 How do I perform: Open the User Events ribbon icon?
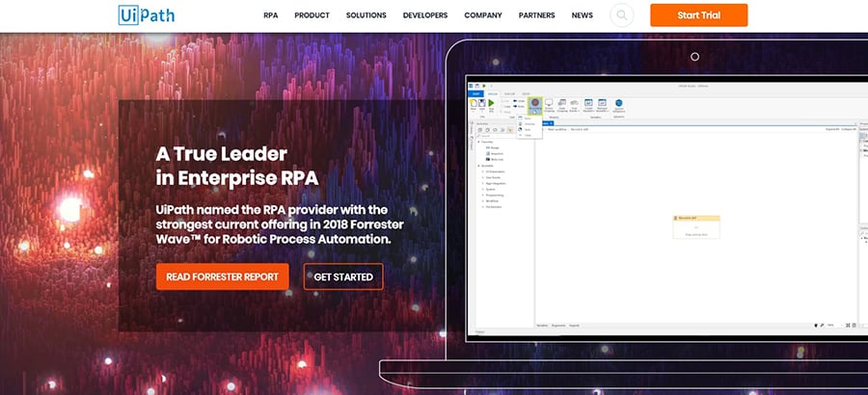575,105
